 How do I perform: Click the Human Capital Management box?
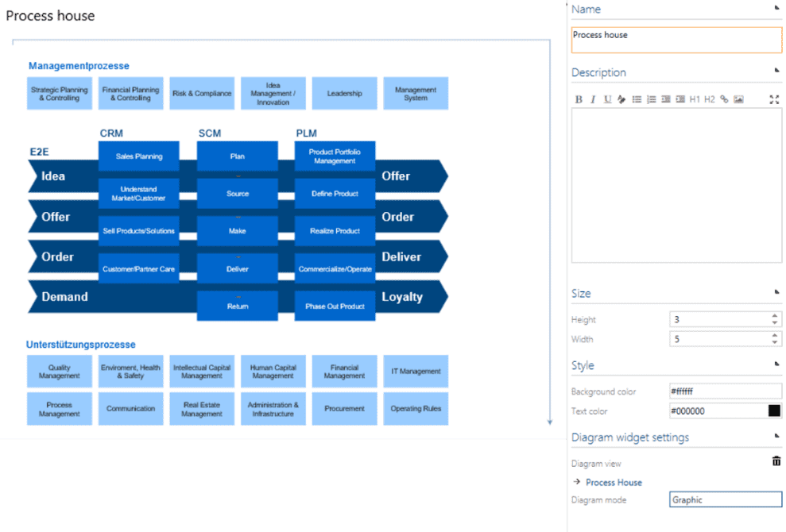[273, 371]
